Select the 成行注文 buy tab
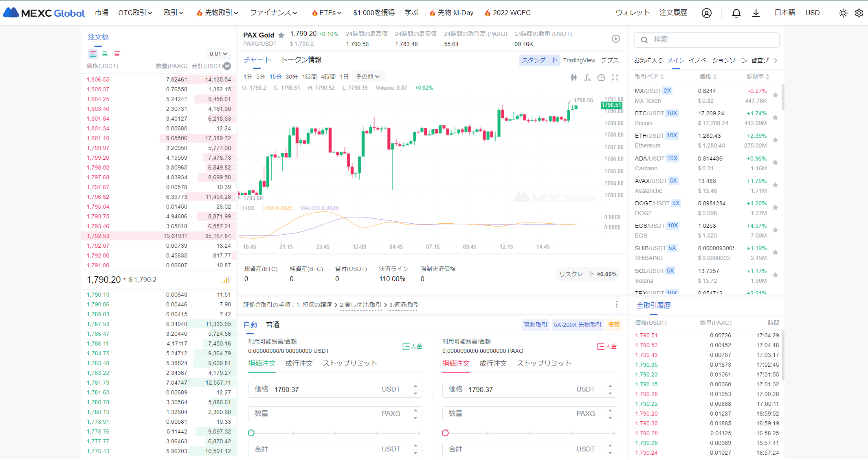Viewport: 868px width, 460px height. pos(299,363)
